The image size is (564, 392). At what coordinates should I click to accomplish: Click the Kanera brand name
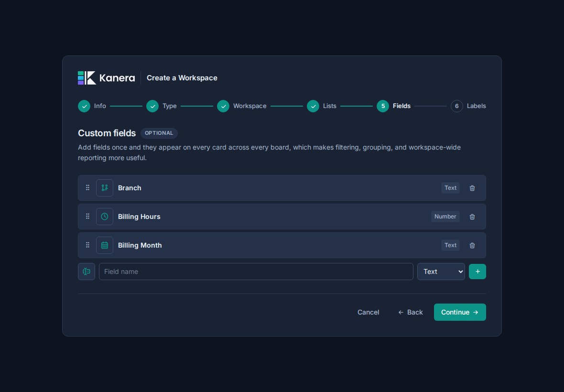click(117, 78)
